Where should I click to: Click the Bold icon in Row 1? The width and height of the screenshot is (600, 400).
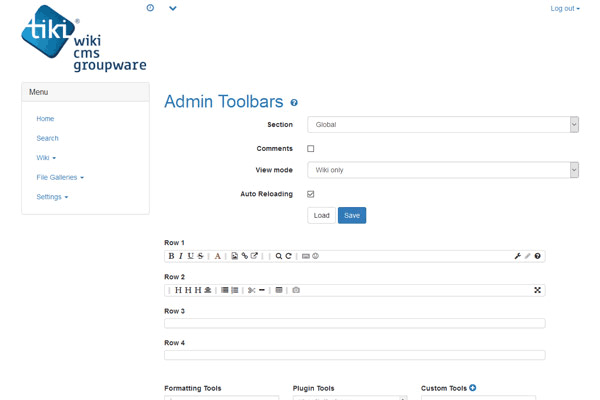pos(171,256)
